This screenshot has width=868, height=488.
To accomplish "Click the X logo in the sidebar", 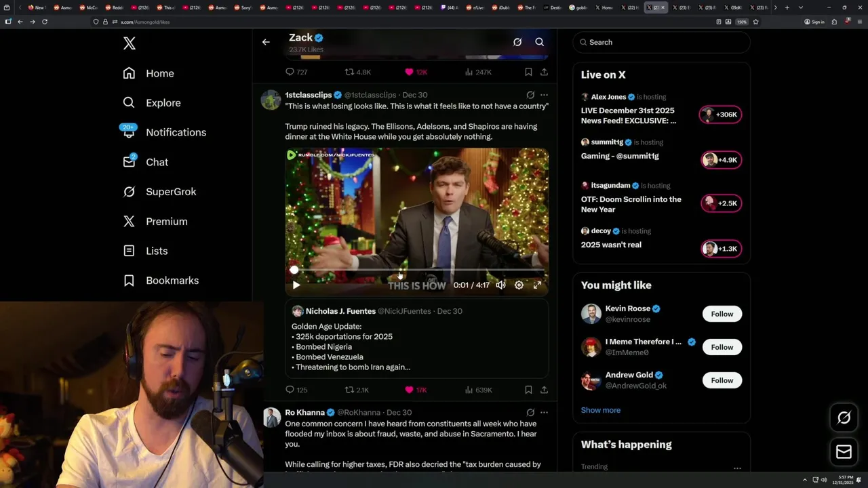I will click(x=130, y=44).
